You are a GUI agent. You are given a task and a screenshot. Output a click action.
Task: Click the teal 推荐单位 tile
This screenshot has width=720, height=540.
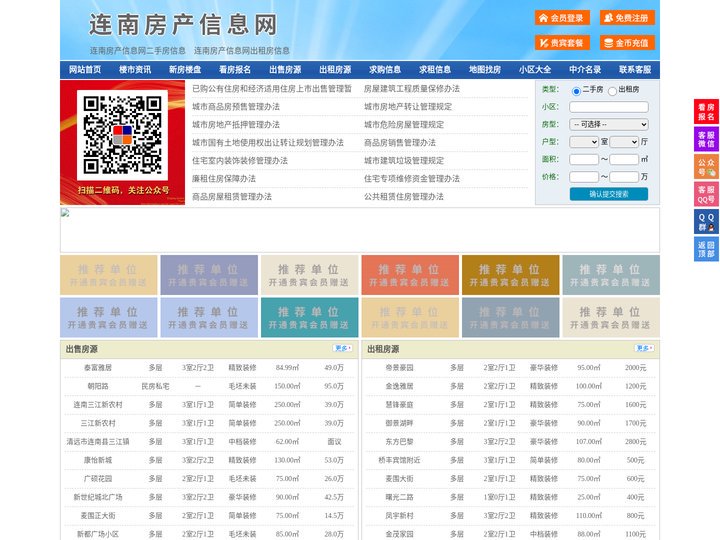point(309,317)
